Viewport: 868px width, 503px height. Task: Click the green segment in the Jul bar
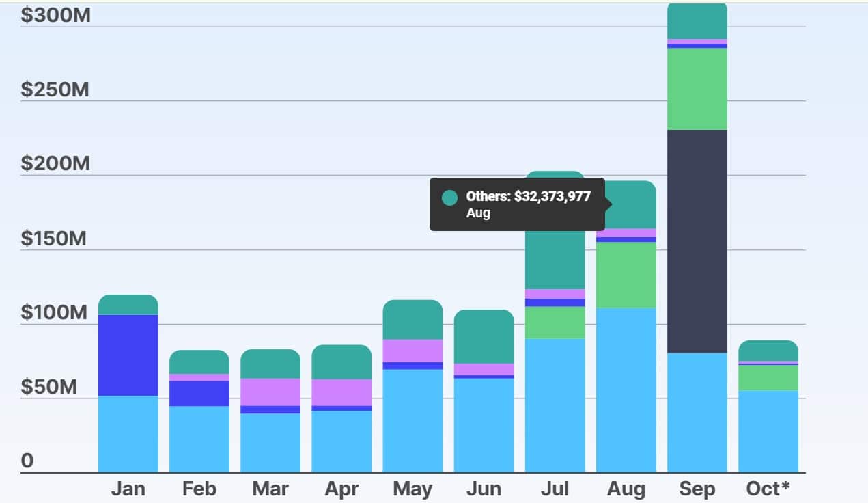click(555, 323)
